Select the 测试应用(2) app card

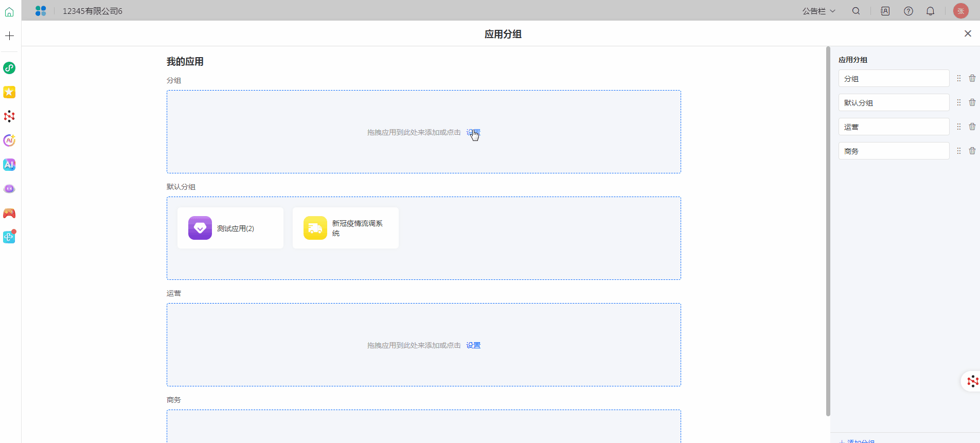coord(230,228)
